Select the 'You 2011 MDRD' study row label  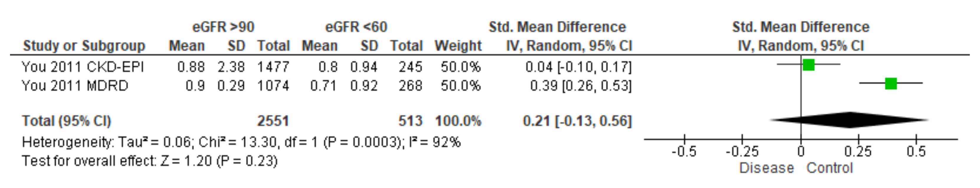[75, 85]
